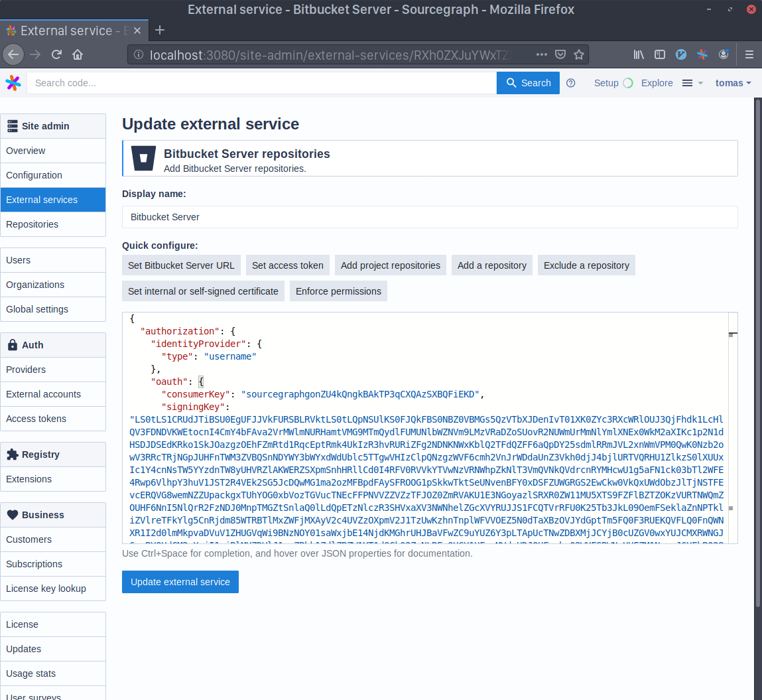Click the Firefox back arrow button
Viewport: 762px width, 700px height.
[13, 54]
